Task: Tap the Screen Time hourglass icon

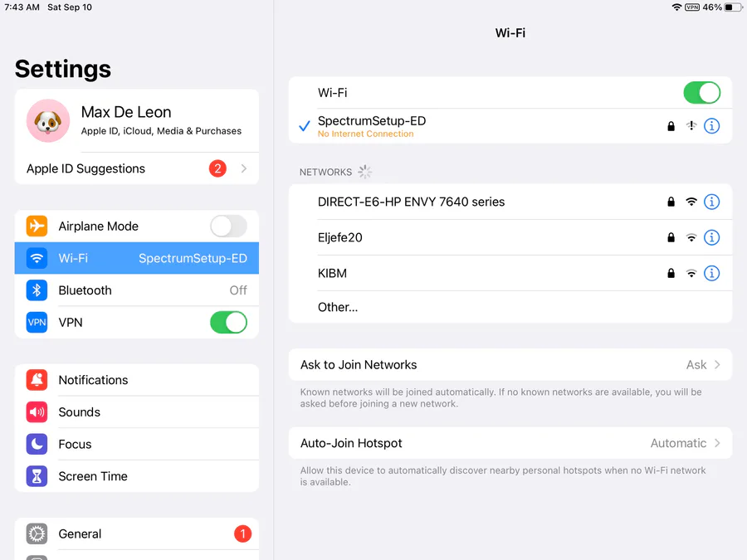Action: coord(37,476)
